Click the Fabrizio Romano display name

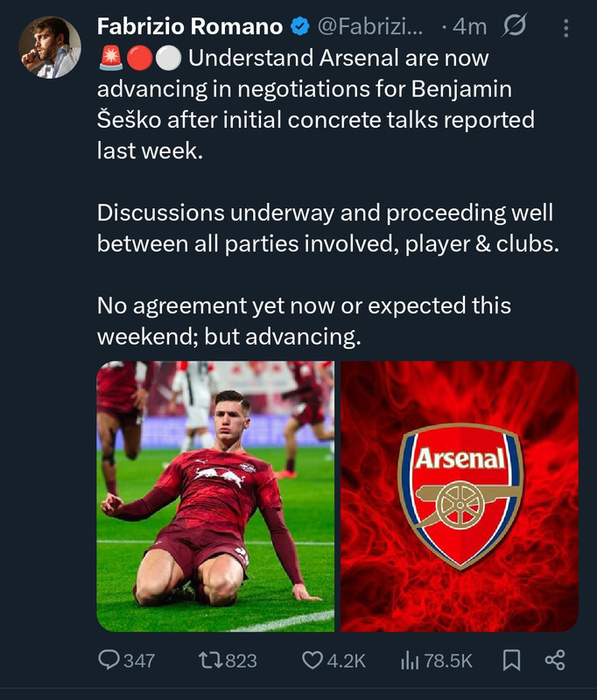pyautogui.click(x=190, y=27)
